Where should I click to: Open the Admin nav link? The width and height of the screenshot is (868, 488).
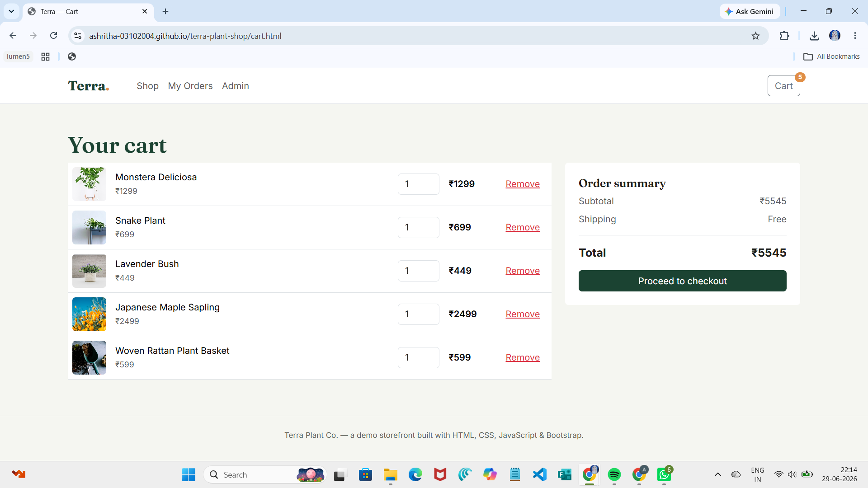(236, 86)
